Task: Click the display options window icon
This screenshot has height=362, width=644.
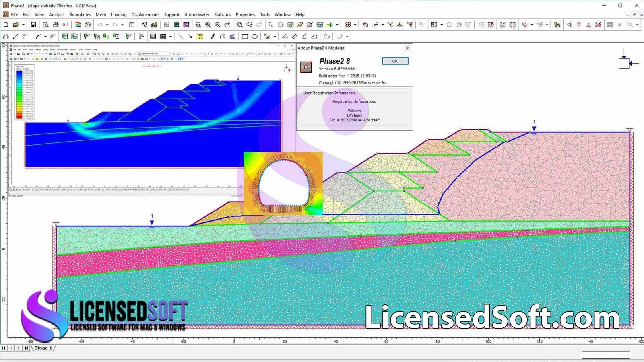Action: 132,25
